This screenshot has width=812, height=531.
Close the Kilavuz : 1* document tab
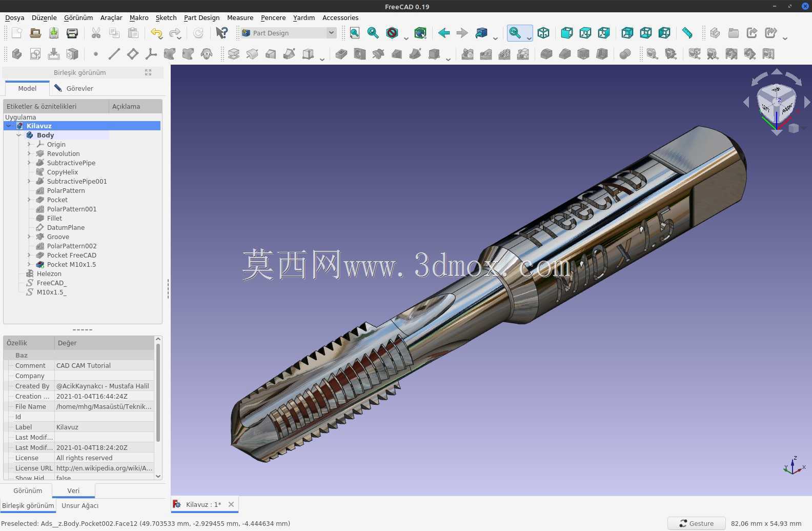(x=231, y=504)
